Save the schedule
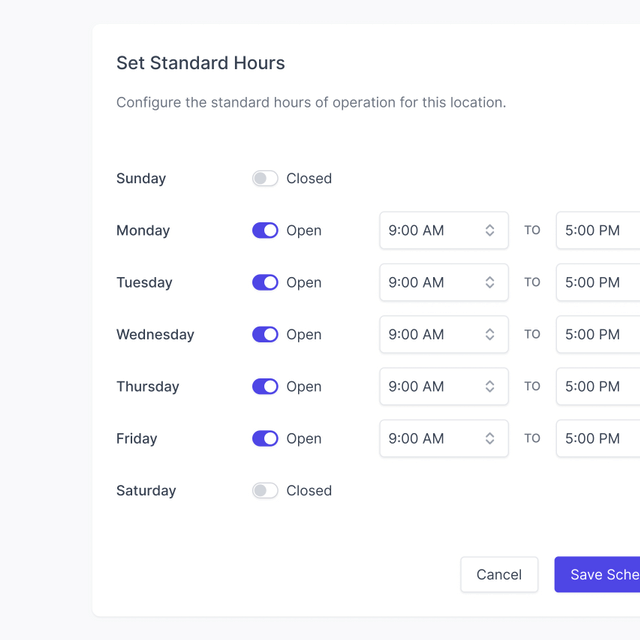Image resolution: width=640 pixels, height=640 pixels. click(598, 575)
